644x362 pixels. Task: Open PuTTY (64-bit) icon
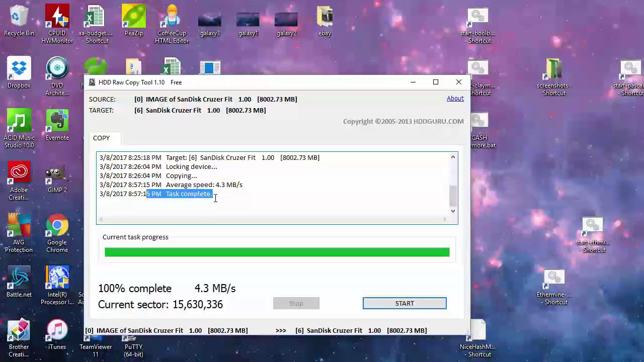[133, 346]
